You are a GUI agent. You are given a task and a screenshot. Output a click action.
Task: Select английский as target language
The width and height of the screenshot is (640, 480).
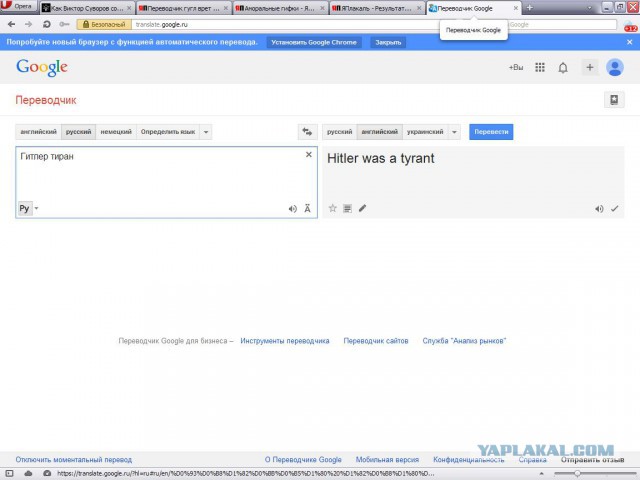point(380,132)
